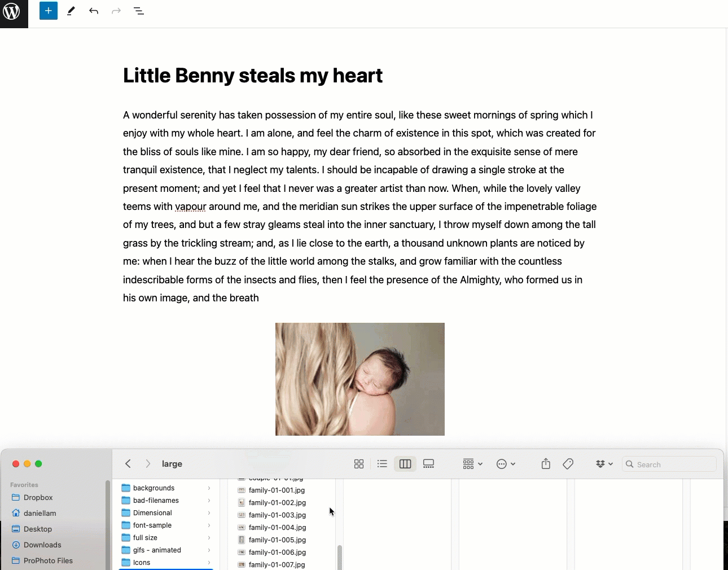Select the full size folder
Viewport: 728px width, 570px height.
click(x=145, y=538)
